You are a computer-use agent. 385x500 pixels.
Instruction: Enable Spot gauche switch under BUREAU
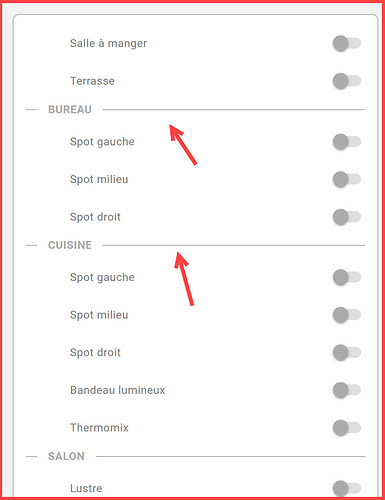(347, 142)
